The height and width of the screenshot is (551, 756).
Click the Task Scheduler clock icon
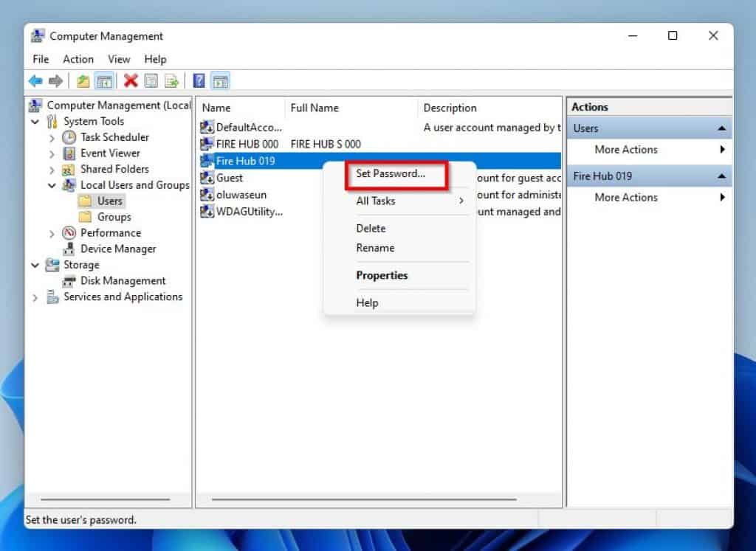click(x=69, y=137)
